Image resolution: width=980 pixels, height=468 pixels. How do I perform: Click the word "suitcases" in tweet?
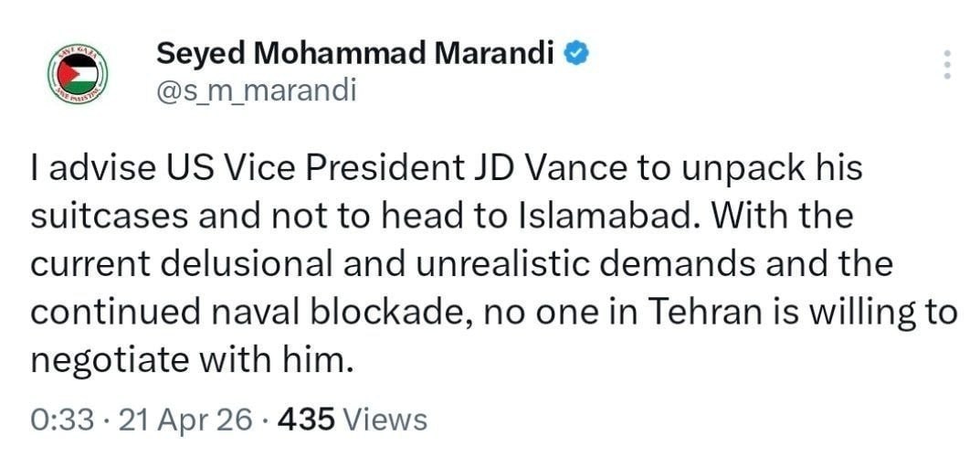point(110,218)
